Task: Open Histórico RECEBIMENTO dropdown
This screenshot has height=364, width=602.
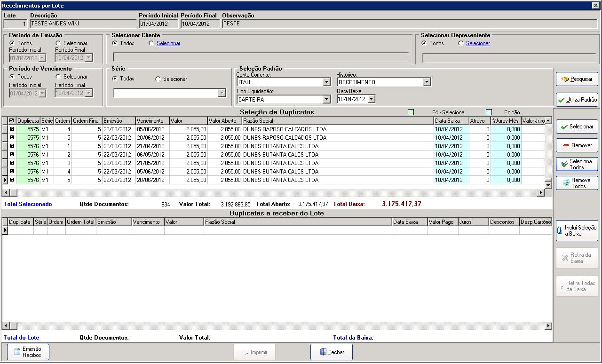Action: click(x=427, y=82)
